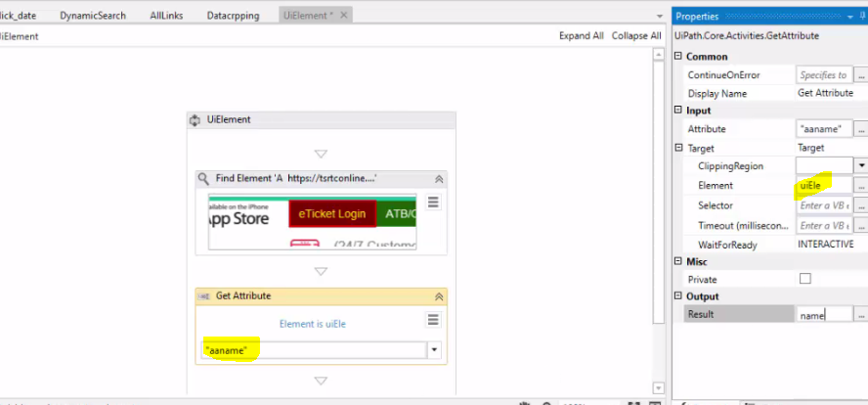Click the Selector property field
The height and width of the screenshot is (405, 868).
point(824,205)
